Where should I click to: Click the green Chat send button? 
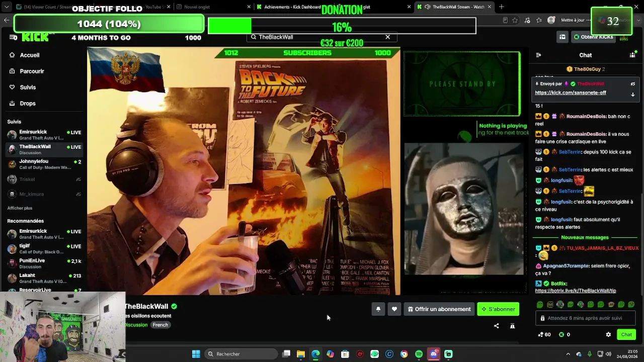pos(626,334)
